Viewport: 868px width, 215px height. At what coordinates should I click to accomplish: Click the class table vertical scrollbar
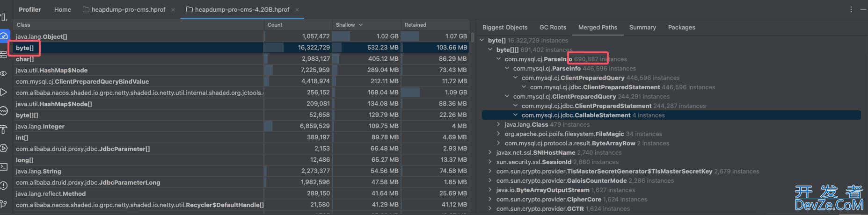click(x=473, y=36)
